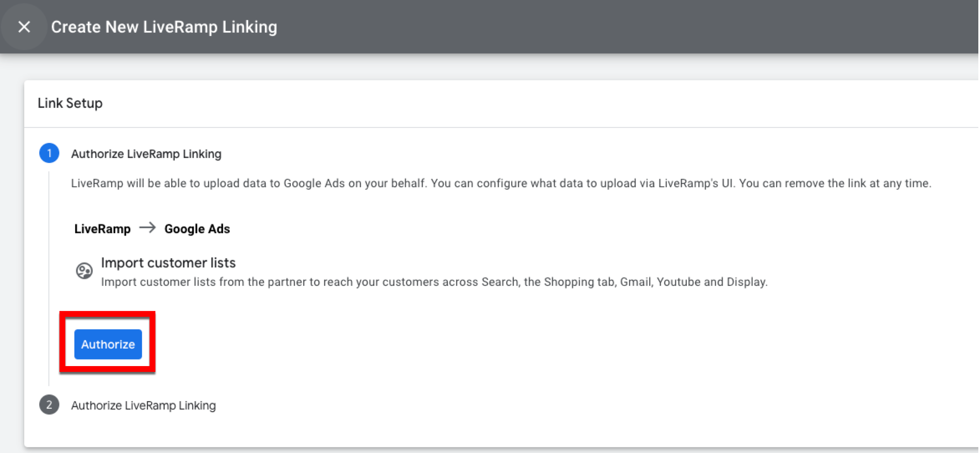This screenshot has width=980, height=453.
Task: Click the blue Authorize button
Action: [x=108, y=344]
